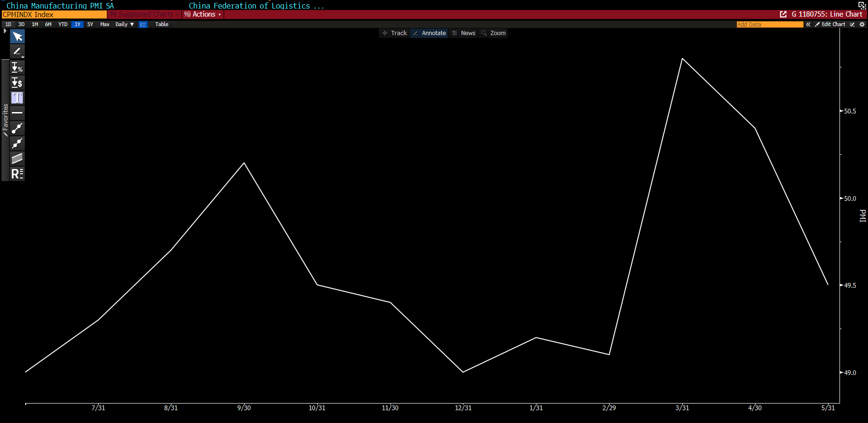Screen dimensions: 868x423
Task: Click the 12/31 date axis label
Action: click(x=463, y=408)
